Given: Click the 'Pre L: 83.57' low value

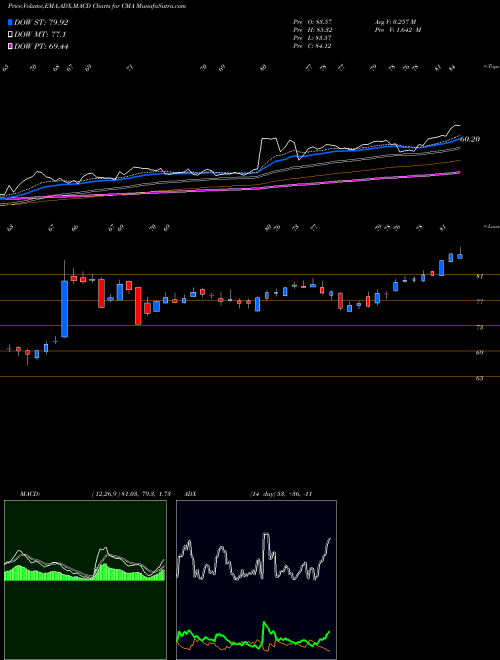Looking at the screenshot, I should point(312,38).
